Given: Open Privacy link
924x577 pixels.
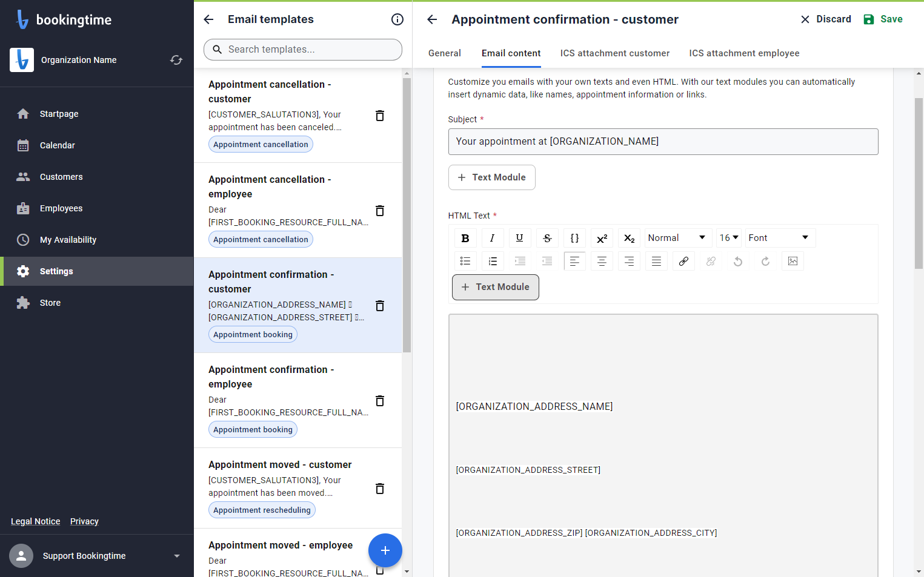Looking at the screenshot, I should click(84, 521).
